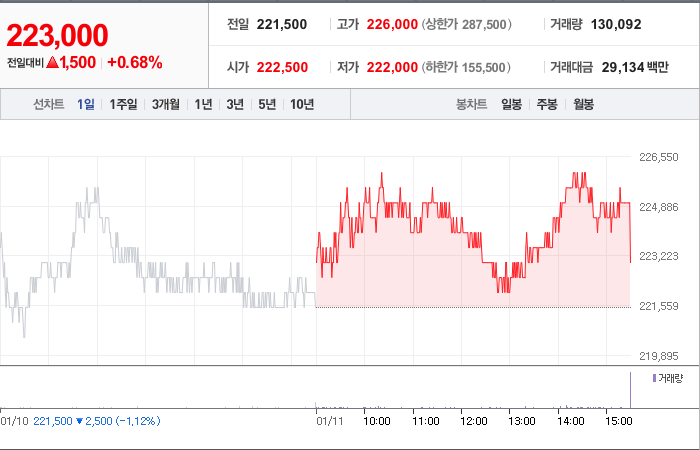Select the 1일 line chart period
This screenshot has width=700, height=450.
86,104
